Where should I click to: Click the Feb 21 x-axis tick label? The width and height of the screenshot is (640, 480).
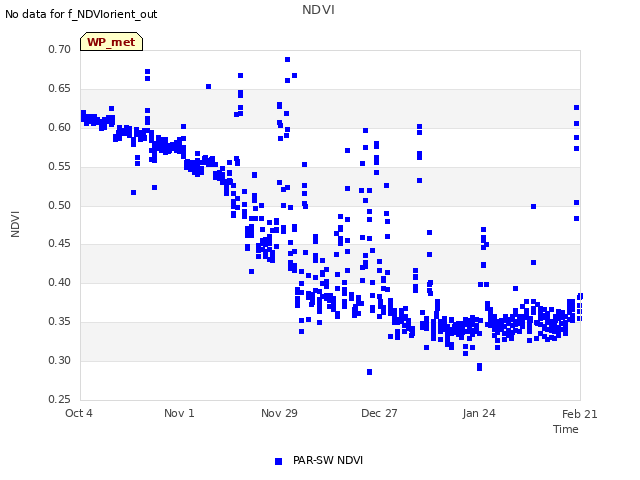tap(580, 414)
